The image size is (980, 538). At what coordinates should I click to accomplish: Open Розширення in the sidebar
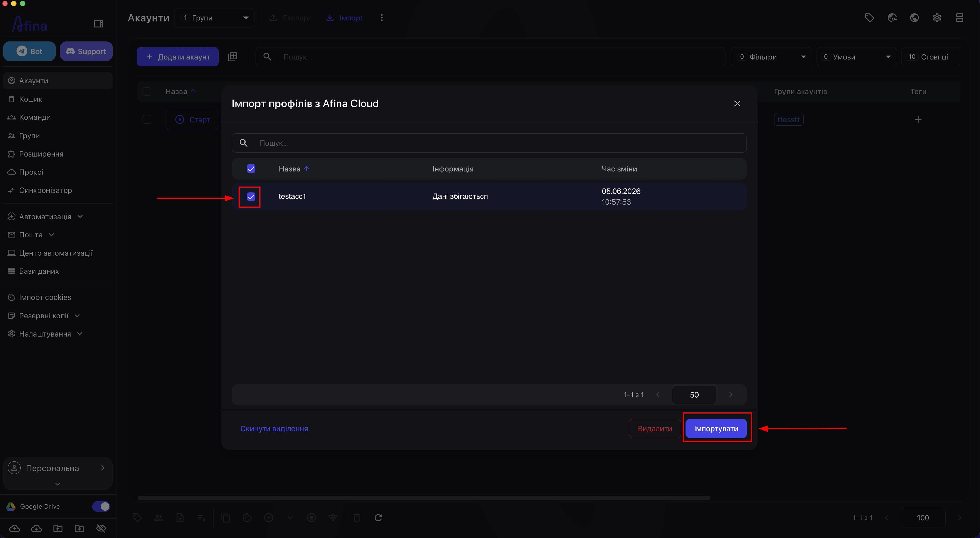(57, 154)
